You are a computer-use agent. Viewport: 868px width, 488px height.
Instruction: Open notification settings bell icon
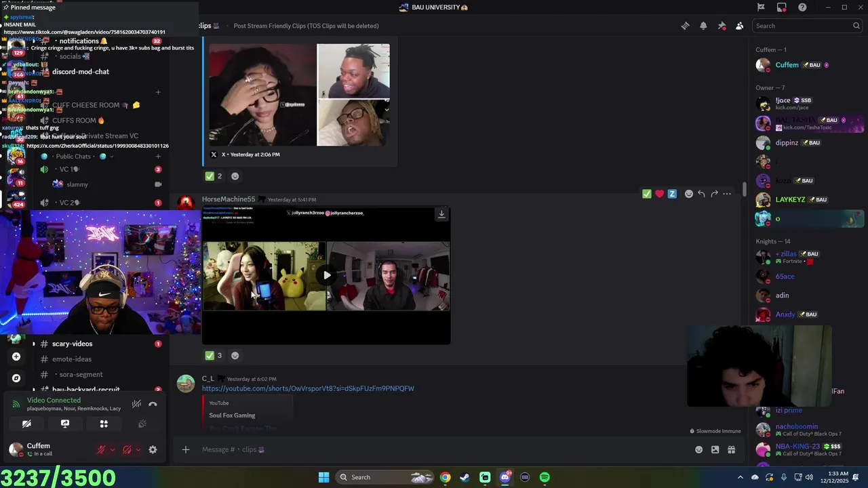pos(703,26)
